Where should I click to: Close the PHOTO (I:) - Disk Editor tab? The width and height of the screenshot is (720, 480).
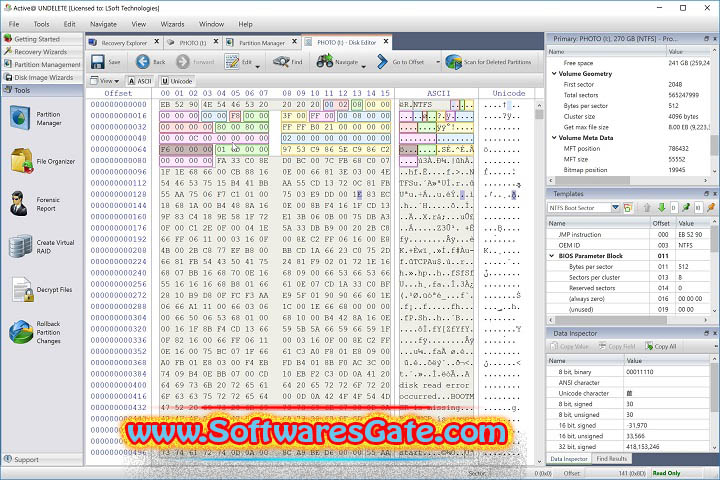pyautogui.click(x=386, y=41)
